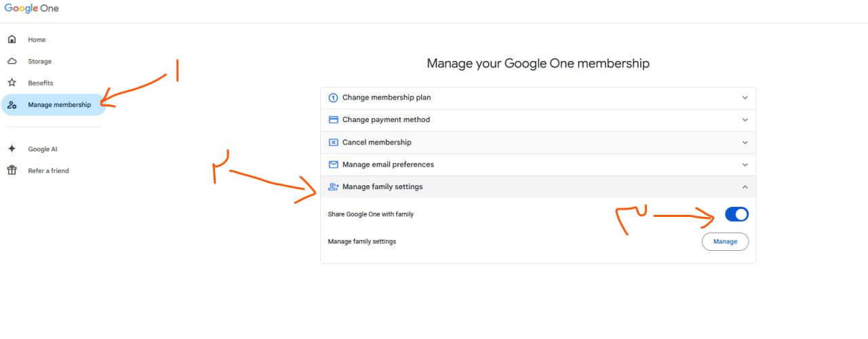Screen dimensions: 868x339
Task: Select the Storage cloud icon
Action: (12, 61)
